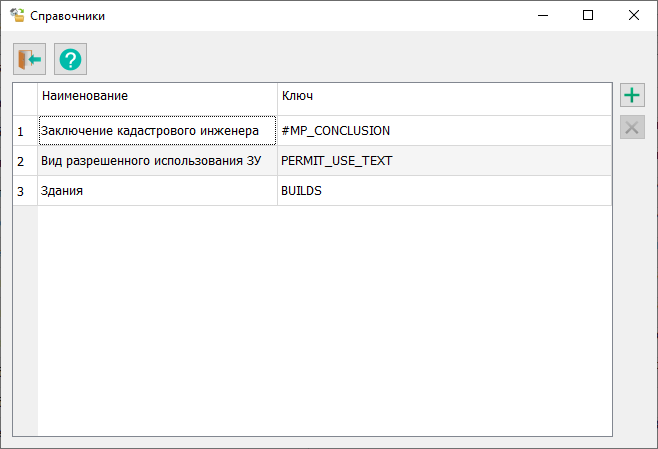Maximize the Справочники window
658x449 pixels.
(588, 16)
